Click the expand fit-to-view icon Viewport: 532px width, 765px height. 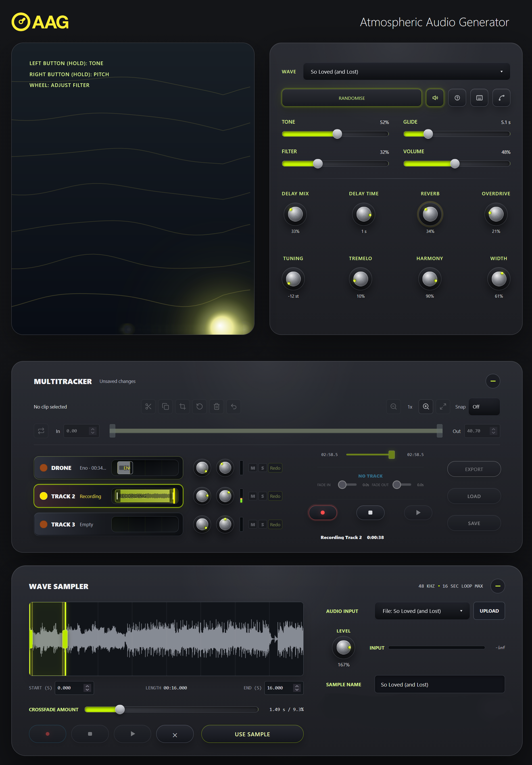pos(443,407)
